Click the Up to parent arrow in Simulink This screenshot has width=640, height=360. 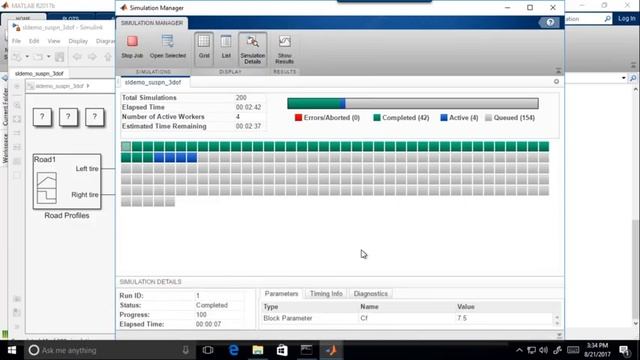coord(108,57)
